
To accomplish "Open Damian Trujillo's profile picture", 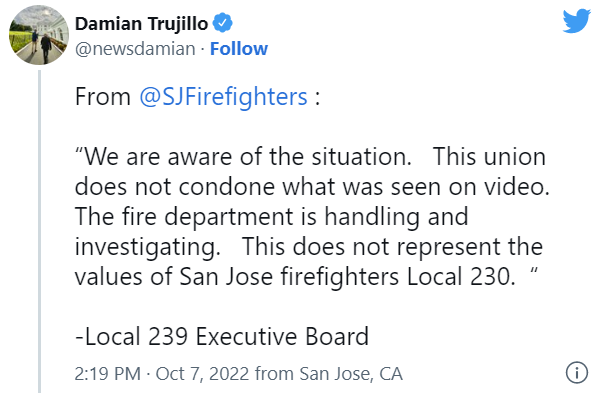I will click(x=39, y=35).
